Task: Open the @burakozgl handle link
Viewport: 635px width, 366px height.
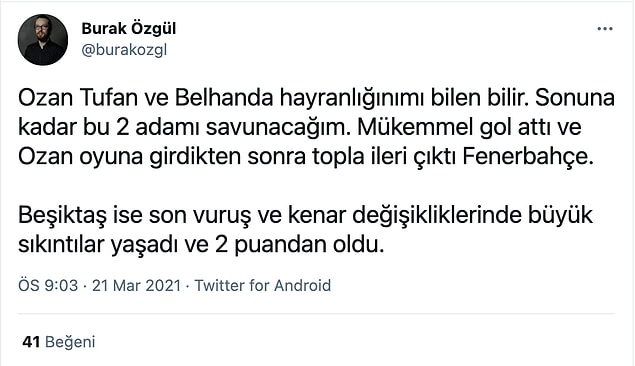Action: pyautogui.click(x=124, y=50)
